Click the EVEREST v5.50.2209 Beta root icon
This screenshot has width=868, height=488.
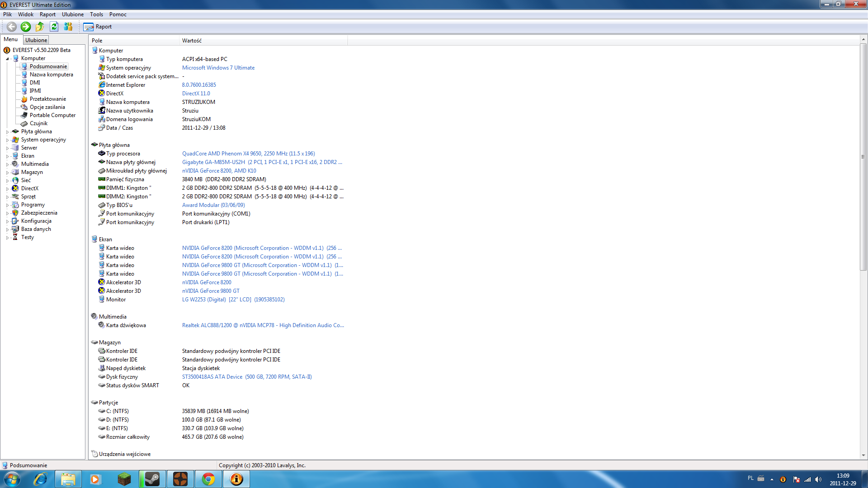click(7, 50)
